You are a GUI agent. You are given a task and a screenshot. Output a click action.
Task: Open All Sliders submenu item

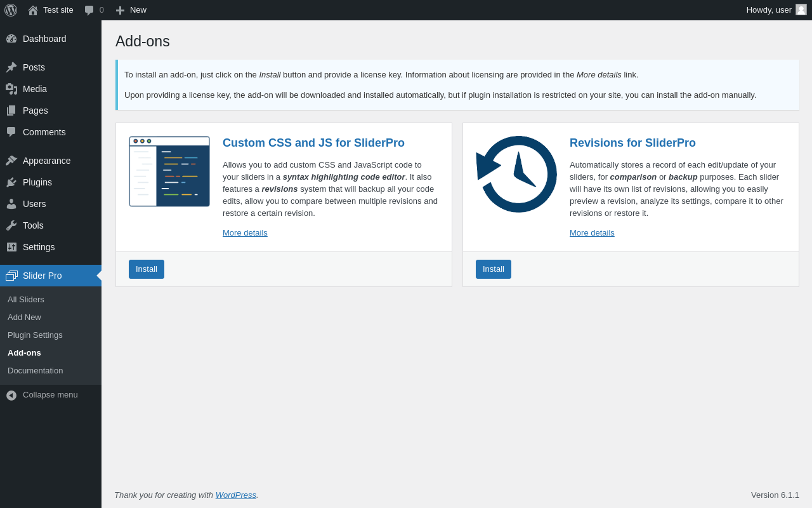coord(51,300)
